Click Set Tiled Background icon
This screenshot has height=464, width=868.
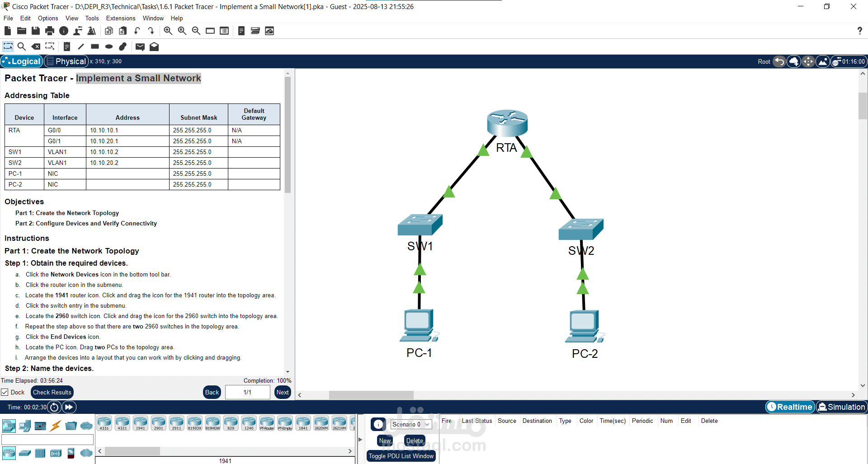[823, 61]
